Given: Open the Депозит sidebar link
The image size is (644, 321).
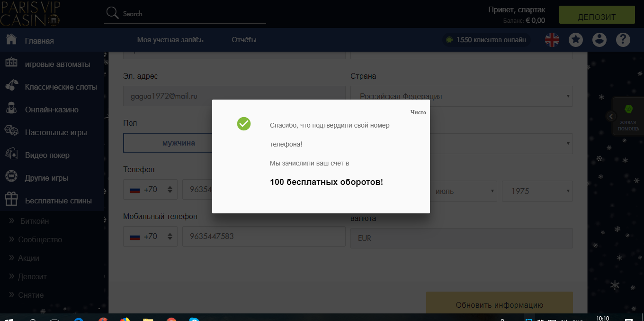Looking at the screenshot, I should coord(33,276).
